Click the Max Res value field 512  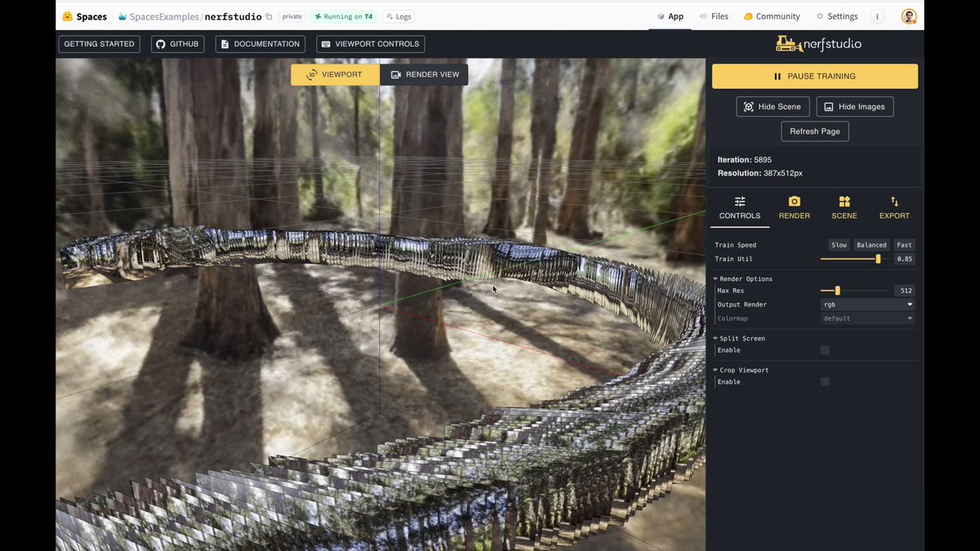pyautogui.click(x=904, y=291)
